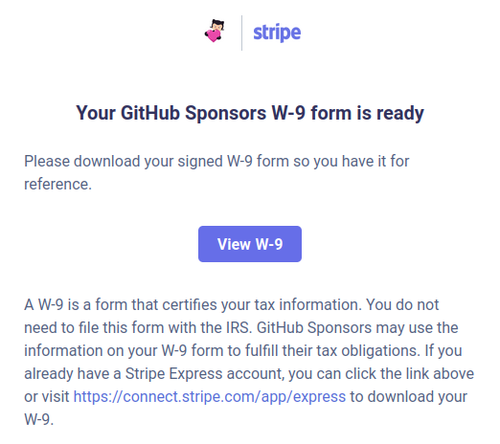Click the word "ready" in the heading
The height and width of the screenshot is (444, 500).
tap(400, 114)
